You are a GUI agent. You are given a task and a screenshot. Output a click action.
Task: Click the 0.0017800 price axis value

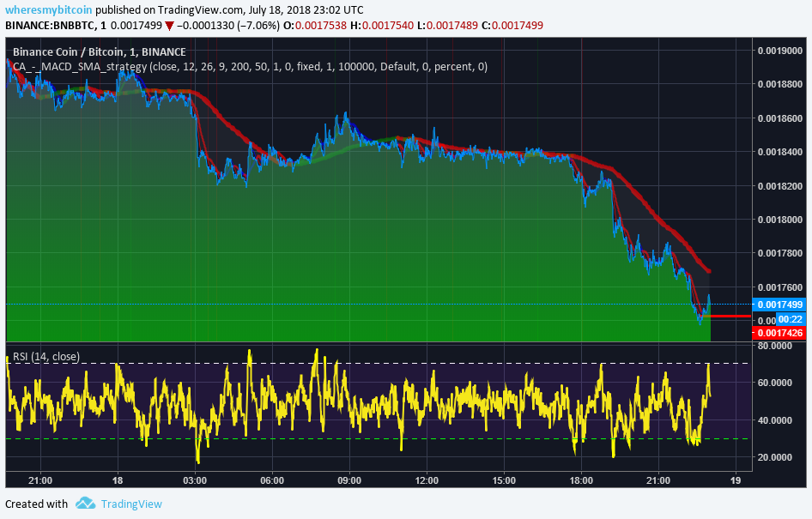780,254
